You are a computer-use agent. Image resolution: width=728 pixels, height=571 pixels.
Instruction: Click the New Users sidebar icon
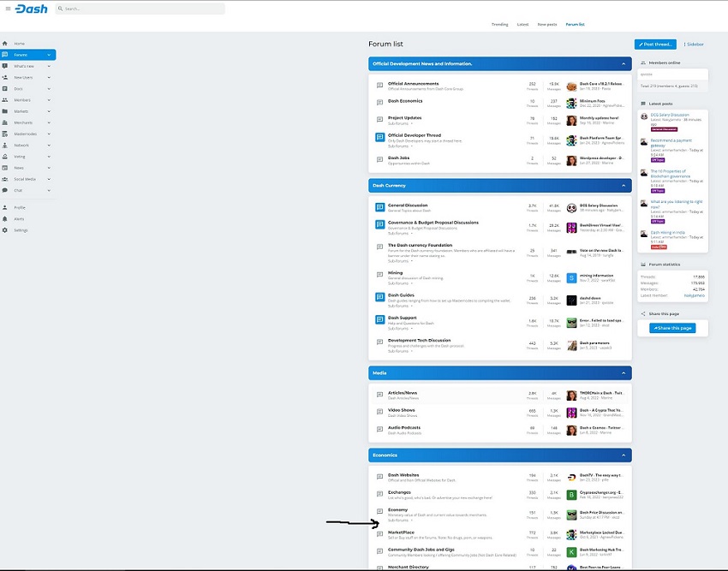(x=4, y=78)
